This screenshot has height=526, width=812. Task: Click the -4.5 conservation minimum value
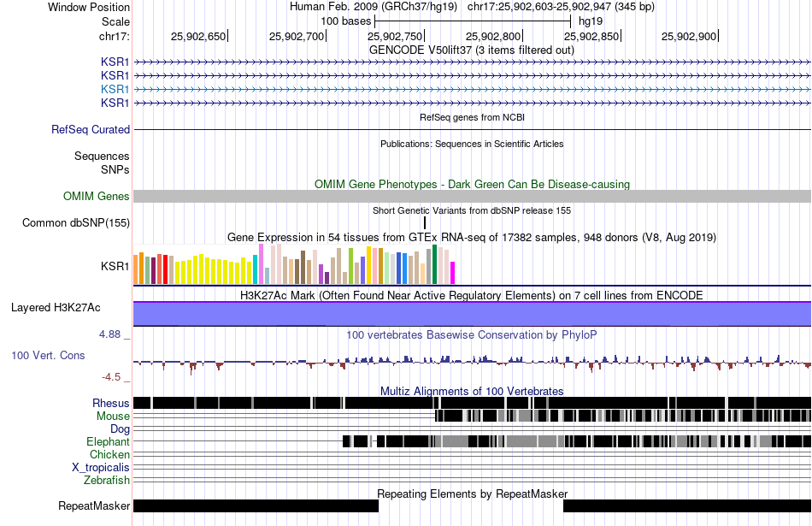click(x=111, y=376)
